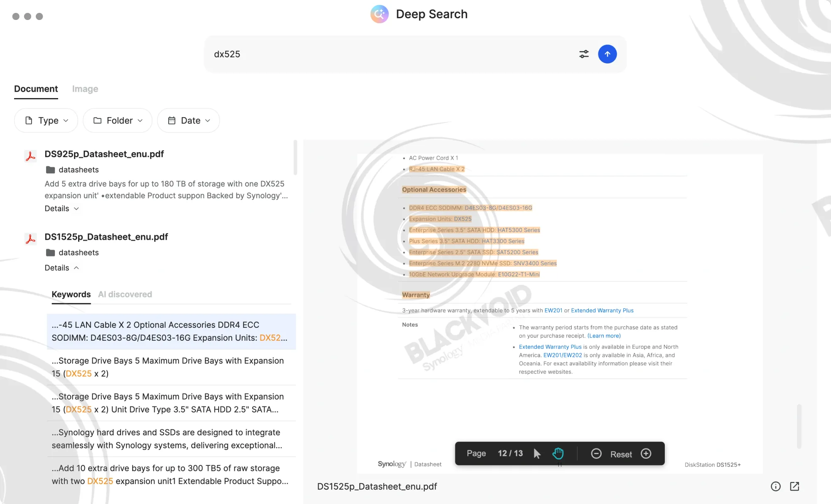Click PDF icon for DS1525p_Datasheet_enu.pdf
The image size is (831, 504).
tap(30, 239)
